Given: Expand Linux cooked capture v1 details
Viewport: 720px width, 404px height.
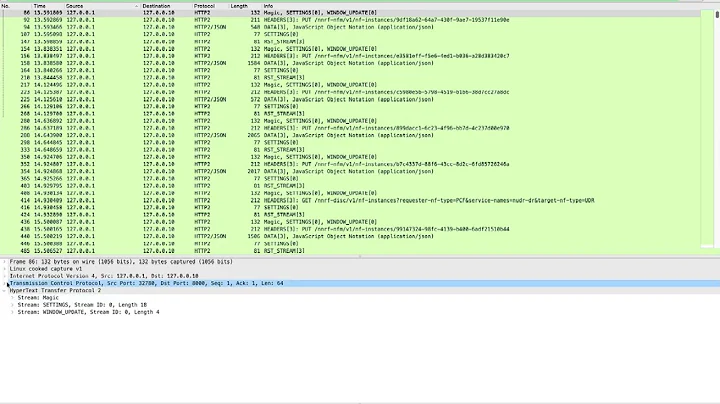Looking at the screenshot, I should (x=5, y=269).
